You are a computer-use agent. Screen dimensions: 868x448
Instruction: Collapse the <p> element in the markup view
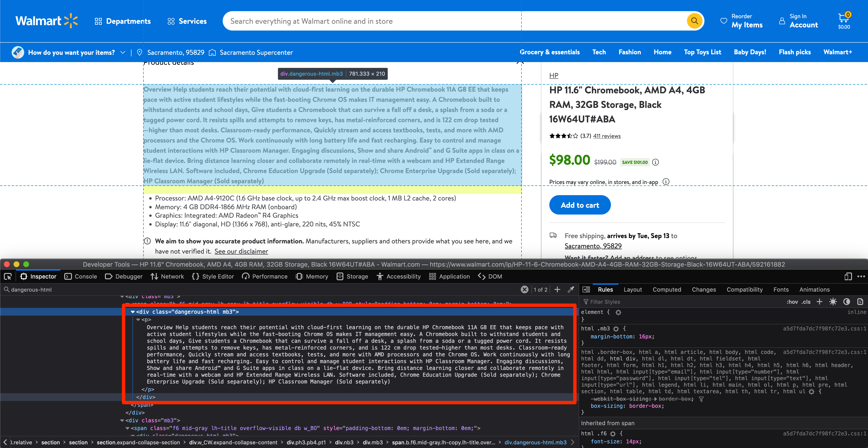139,320
